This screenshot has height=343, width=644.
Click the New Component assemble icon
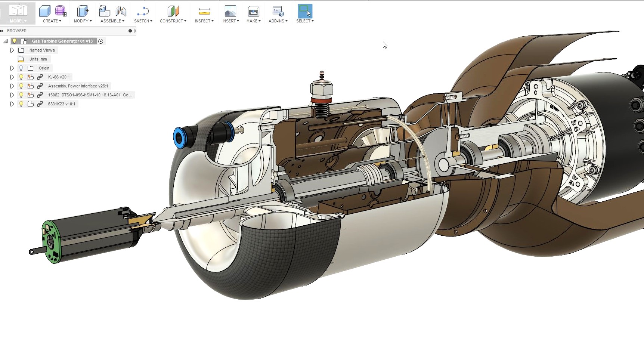tap(104, 11)
